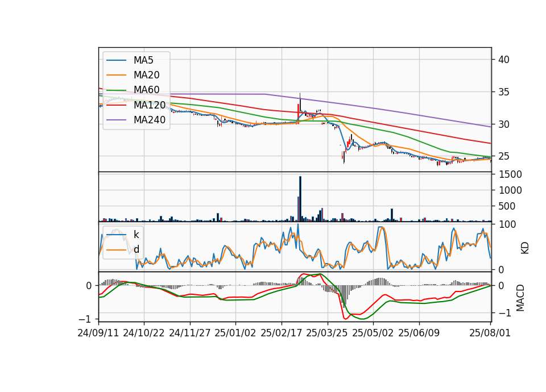
Task: Click the price axis value 25
Action: point(503,157)
